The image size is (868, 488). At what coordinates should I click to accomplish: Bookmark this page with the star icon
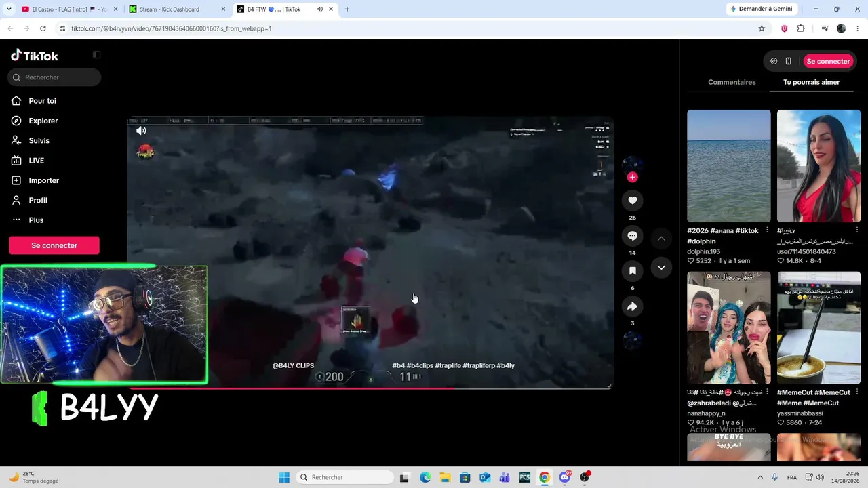pos(762,28)
